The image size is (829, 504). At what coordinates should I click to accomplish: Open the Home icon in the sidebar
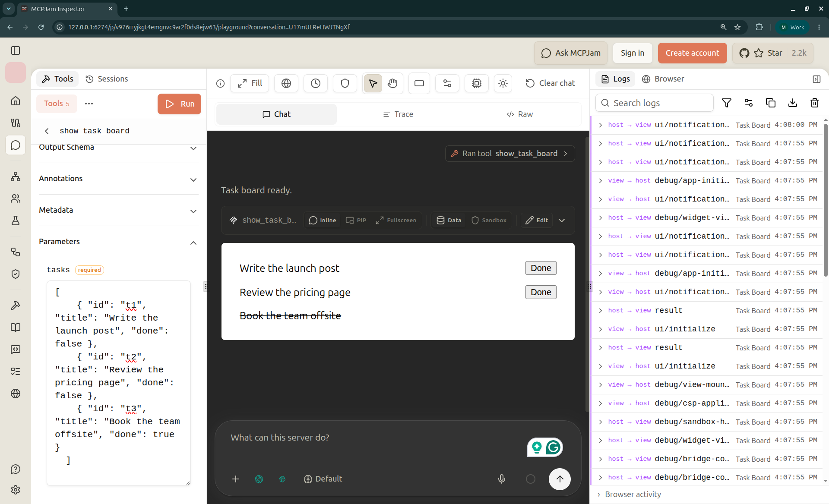(16, 101)
